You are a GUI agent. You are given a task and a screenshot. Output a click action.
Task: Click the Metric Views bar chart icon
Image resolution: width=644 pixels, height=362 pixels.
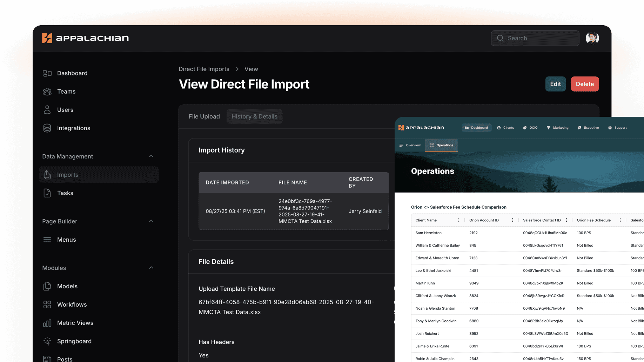pyautogui.click(x=47, y=323)
